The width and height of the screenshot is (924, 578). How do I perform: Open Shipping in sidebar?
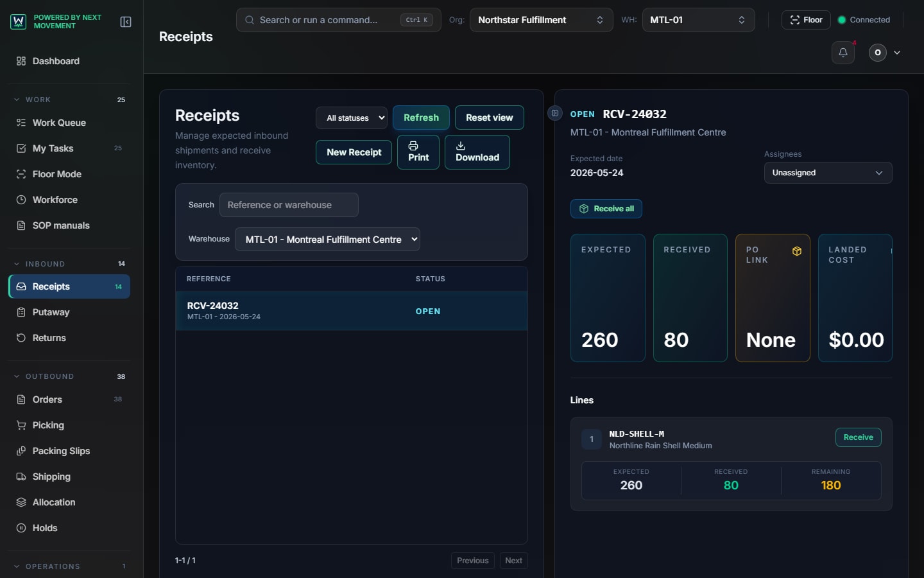[x=69, y=477]
